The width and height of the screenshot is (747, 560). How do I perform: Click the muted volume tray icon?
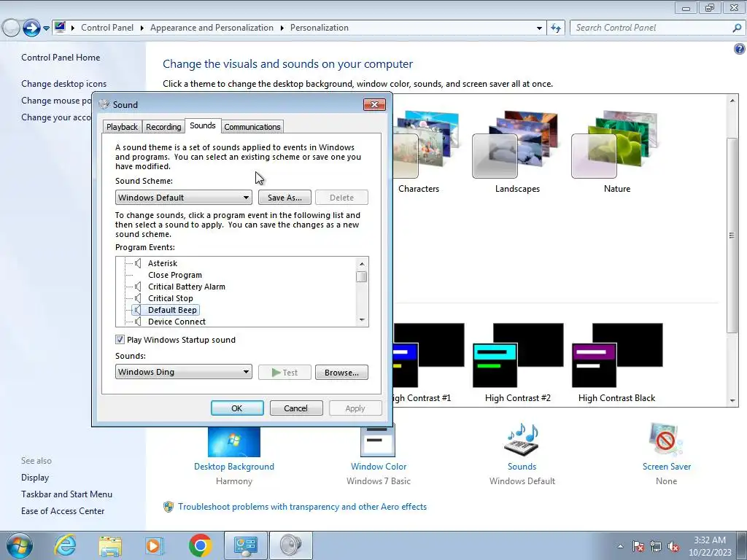point(673,547)
